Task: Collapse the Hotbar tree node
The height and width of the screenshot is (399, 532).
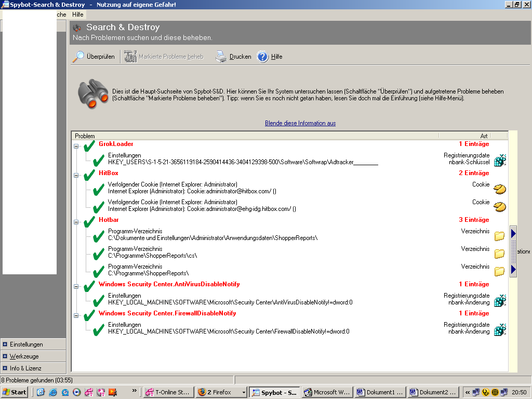Action: 76,222
